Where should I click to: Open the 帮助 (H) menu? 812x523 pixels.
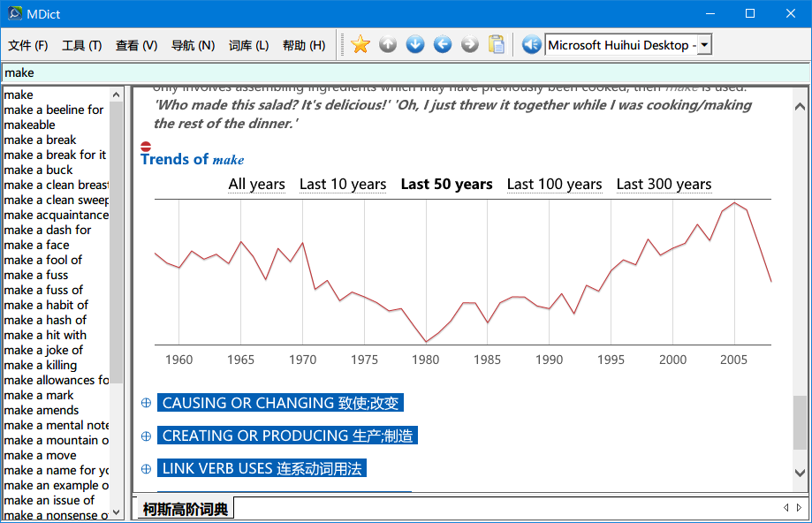point(304,46)
